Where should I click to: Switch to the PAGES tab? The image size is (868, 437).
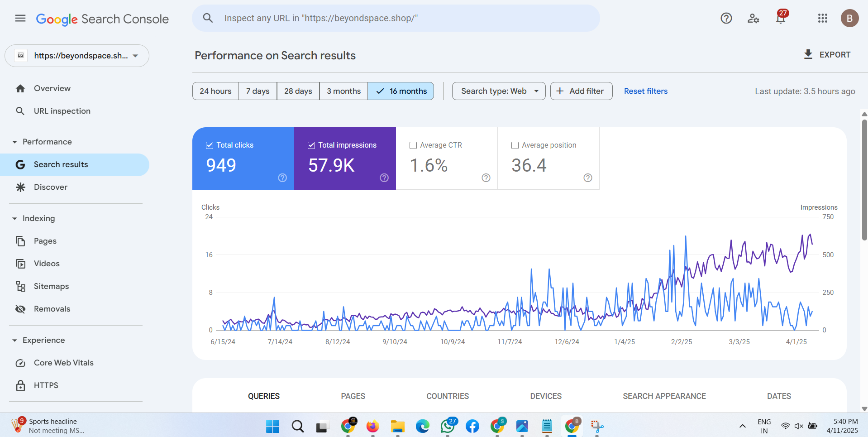click(x=353, y=396)
